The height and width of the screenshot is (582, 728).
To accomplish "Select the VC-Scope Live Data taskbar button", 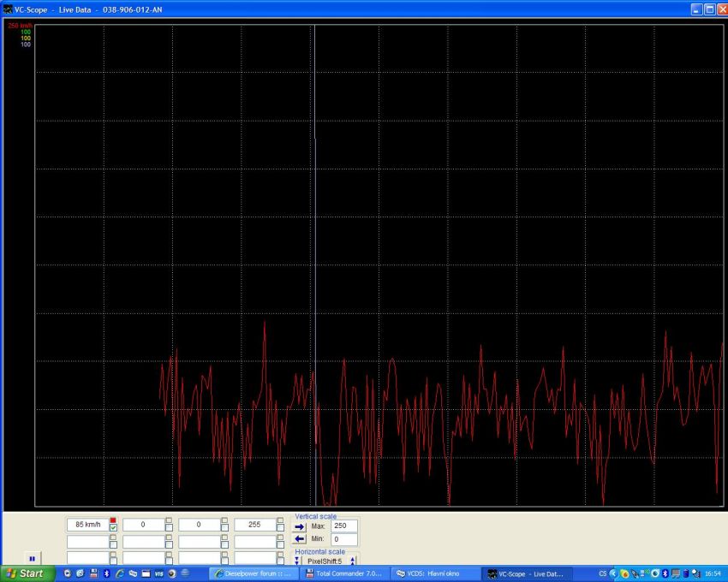I will (x=527, y=573).
